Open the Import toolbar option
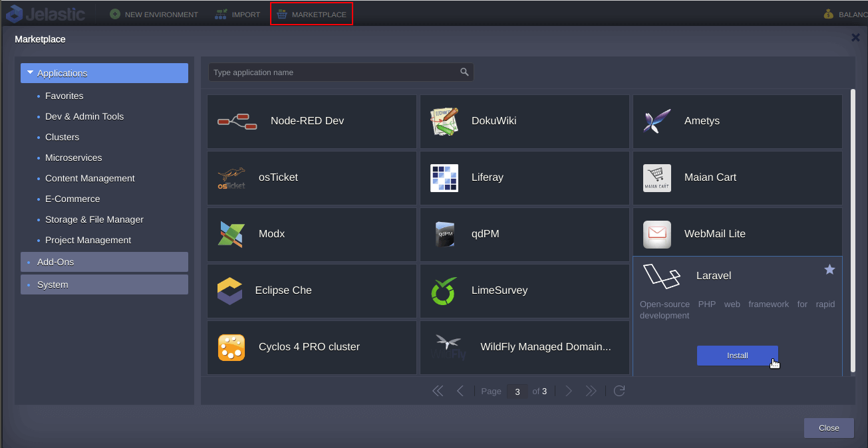 coord(237,14)
